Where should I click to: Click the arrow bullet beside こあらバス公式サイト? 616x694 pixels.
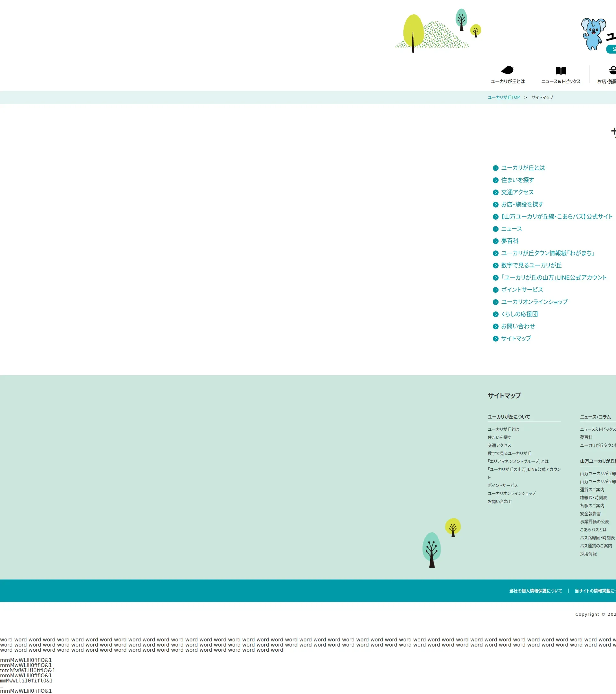495,217
